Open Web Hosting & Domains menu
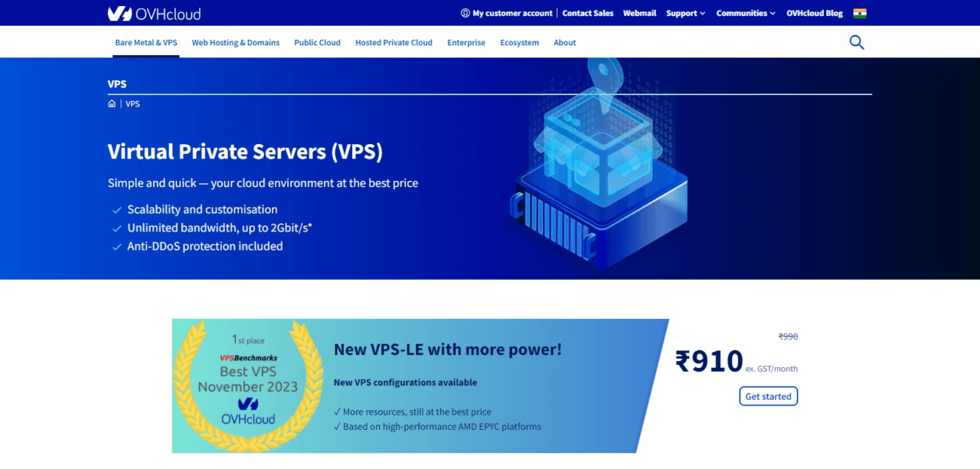The width and height of the screenshot is (980, 469). (x=236, y=43)
